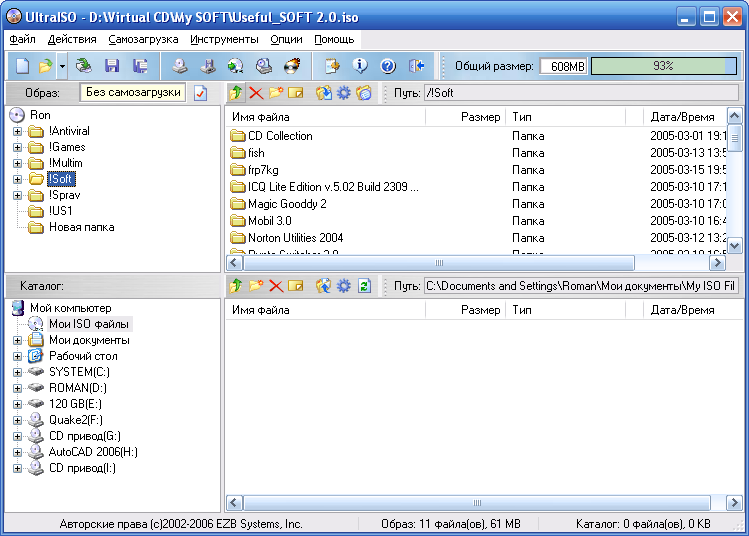This screenshot has height=536, width=749.
Task: Expand the !Antiviral folder node
Action: tap(17, 131)
